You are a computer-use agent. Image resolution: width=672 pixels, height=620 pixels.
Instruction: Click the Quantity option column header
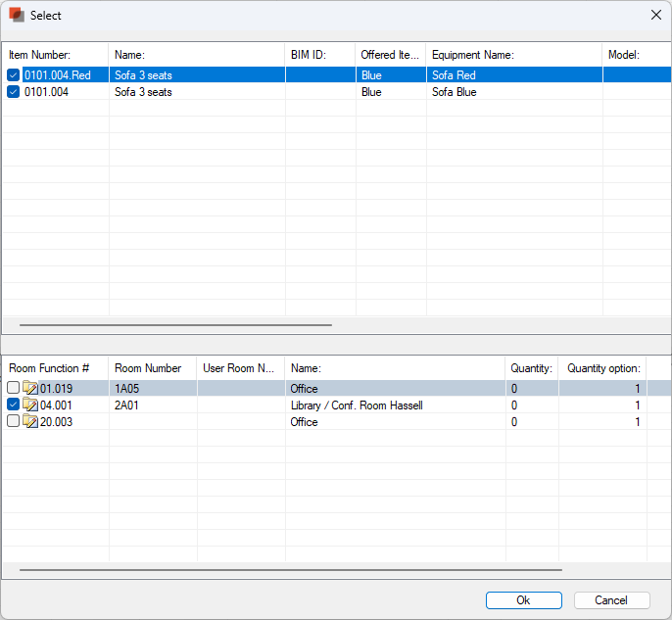tap(603, 368)
